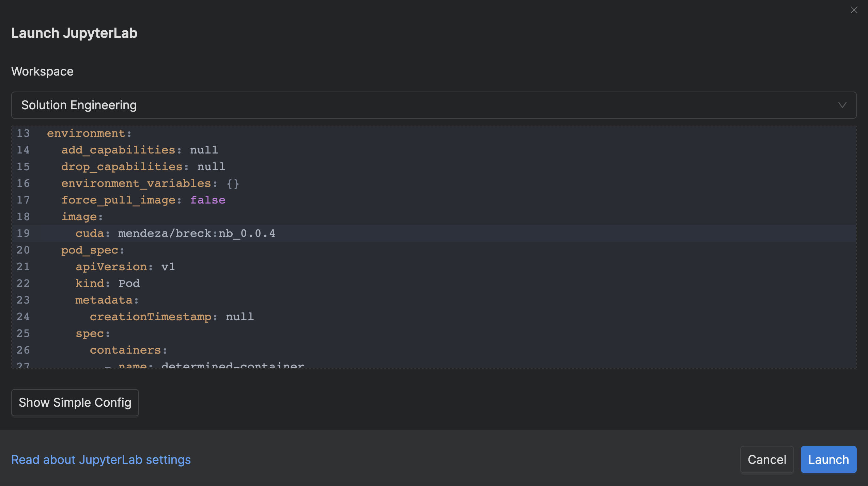868x486 pixels.
Task: Open Read about JupyterLab settings link
Action: (101, 460)
